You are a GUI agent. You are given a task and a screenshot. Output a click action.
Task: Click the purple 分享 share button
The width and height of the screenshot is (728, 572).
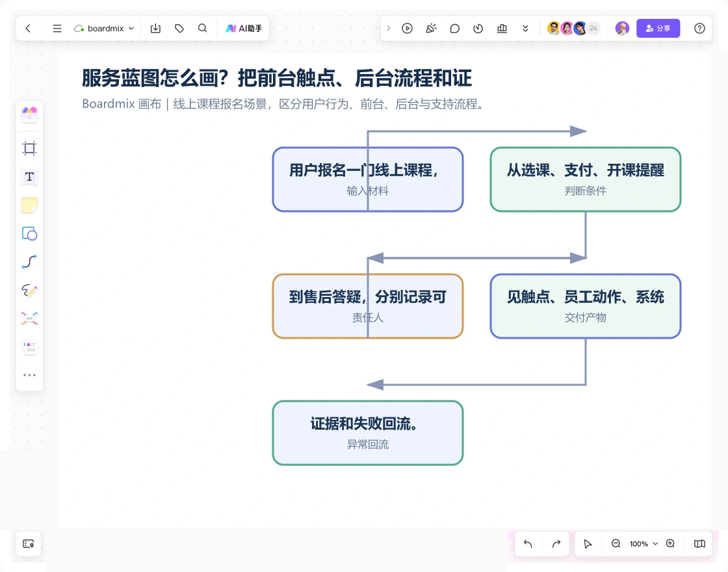658,29
